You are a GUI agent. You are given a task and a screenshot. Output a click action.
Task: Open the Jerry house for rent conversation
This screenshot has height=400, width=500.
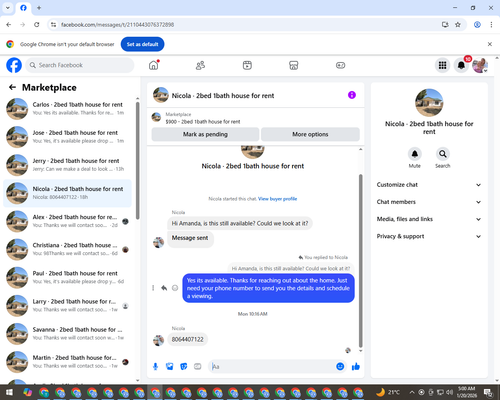[67, 165]
